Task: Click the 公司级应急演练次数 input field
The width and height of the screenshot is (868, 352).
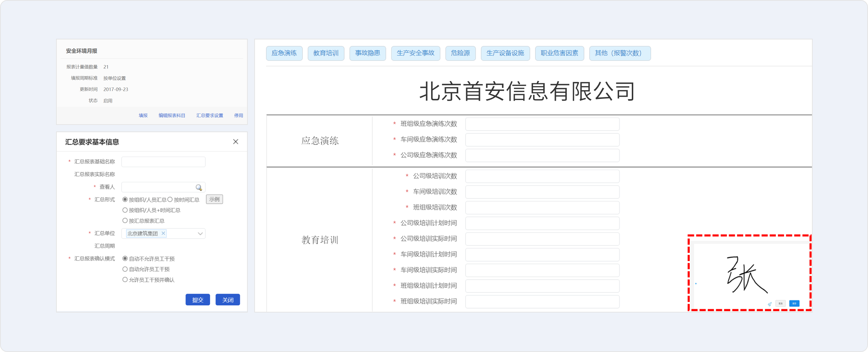Action: point(542,155)
